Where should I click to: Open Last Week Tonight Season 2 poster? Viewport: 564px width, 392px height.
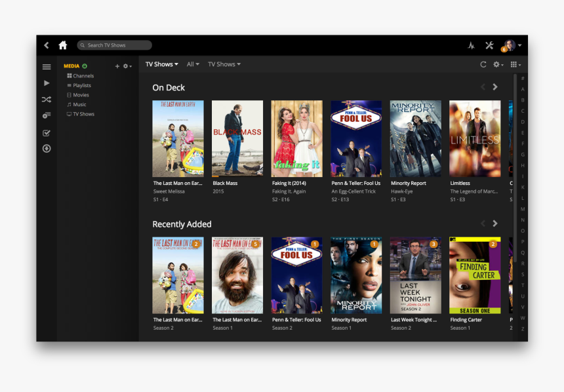click(x=415, y=275)
